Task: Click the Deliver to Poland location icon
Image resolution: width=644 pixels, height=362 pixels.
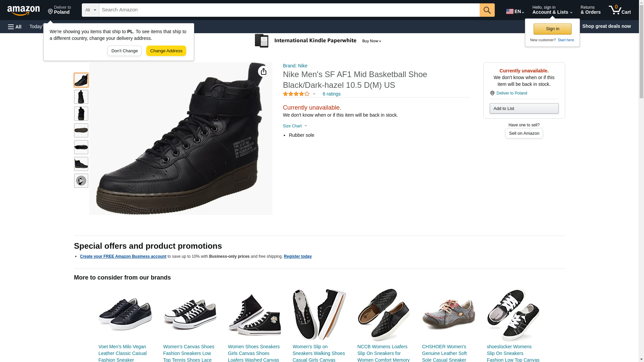Action: (x=492, y=93)
